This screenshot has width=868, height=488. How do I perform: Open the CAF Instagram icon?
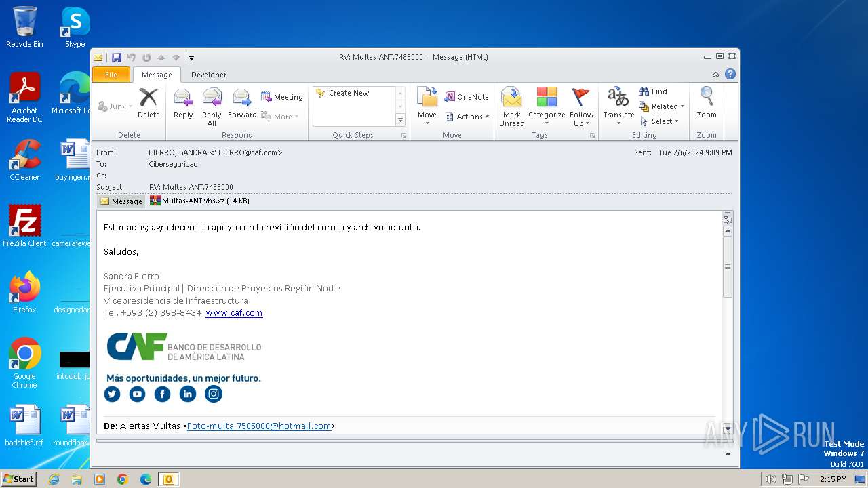[214, 394]
